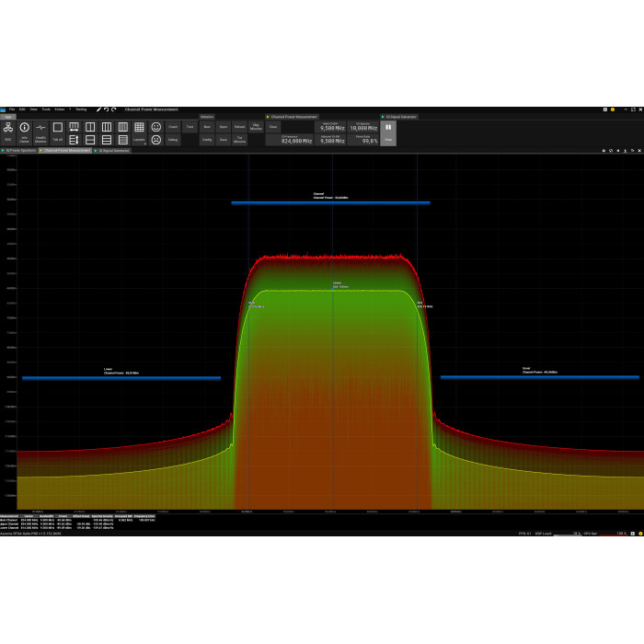Click the pencil edit icon in title bar
Screen dimensions: 644x644
coord(98,109)
